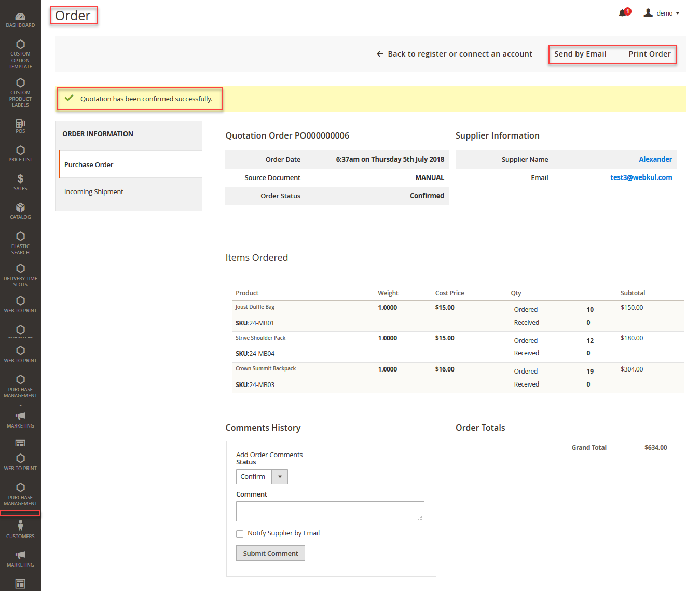Image resolution: width=700 pixels, height=591 pixels.
Task: Open the Price List sidebar icon
Action: click(20, 150)
